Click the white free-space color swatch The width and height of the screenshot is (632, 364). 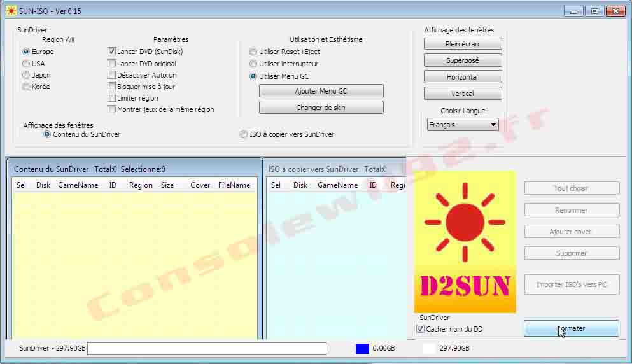coord(429,349)
